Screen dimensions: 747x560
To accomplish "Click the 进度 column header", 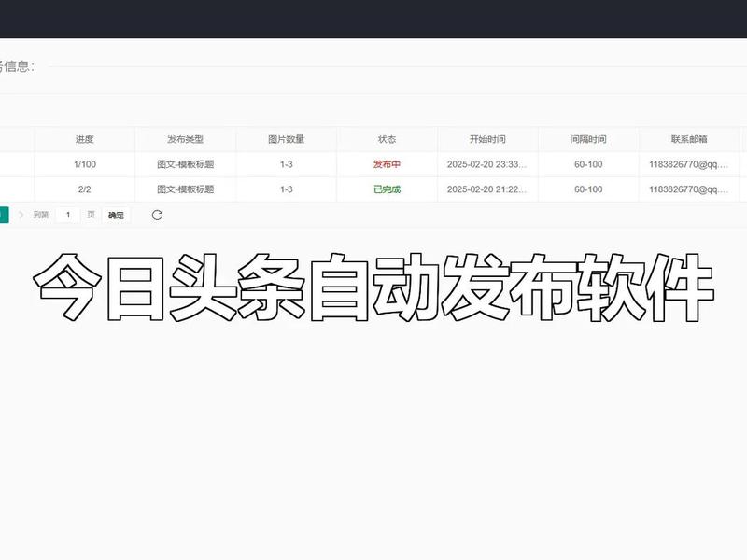I will tap(84, 139).
